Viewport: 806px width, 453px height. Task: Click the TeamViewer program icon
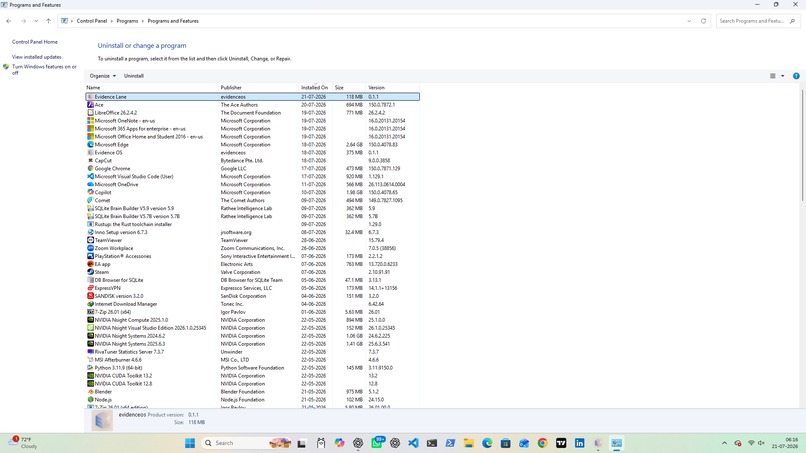coord(90,240)
